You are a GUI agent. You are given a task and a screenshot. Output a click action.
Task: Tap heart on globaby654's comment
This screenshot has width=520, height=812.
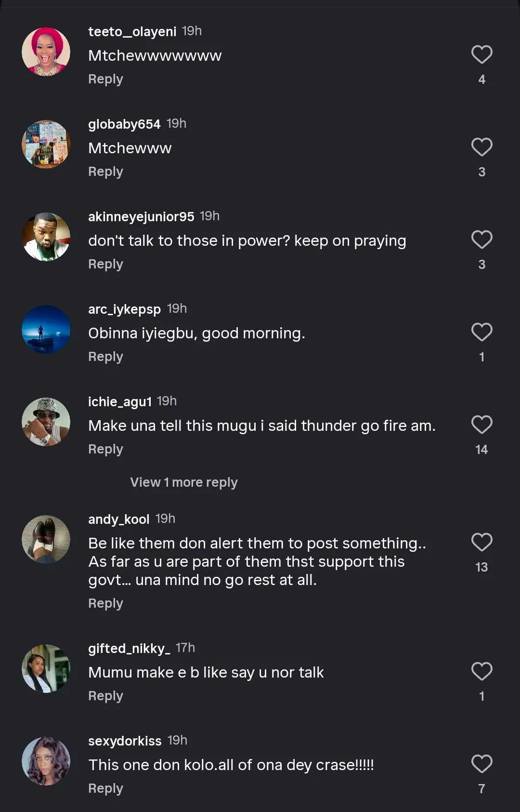click(481, 147)
